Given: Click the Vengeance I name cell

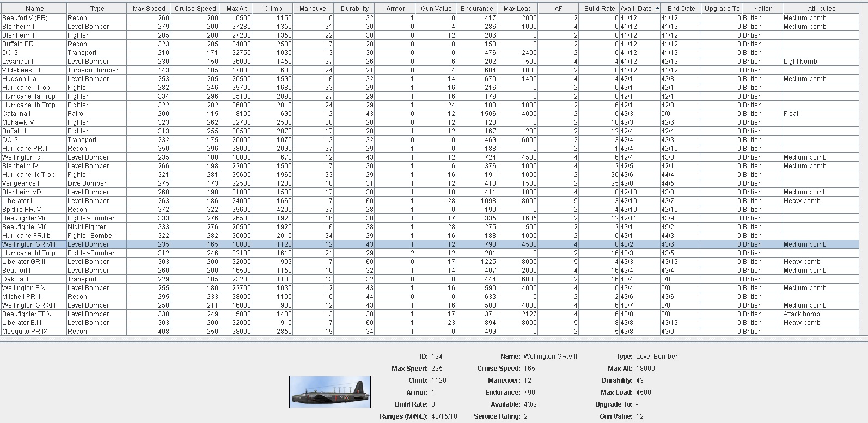Looking at the screenshot, I should (34, 183).
